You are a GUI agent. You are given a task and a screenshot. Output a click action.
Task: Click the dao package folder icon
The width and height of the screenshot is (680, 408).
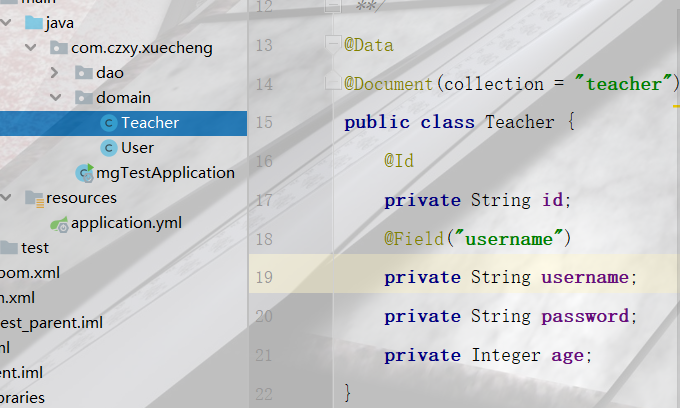[84, 73]
